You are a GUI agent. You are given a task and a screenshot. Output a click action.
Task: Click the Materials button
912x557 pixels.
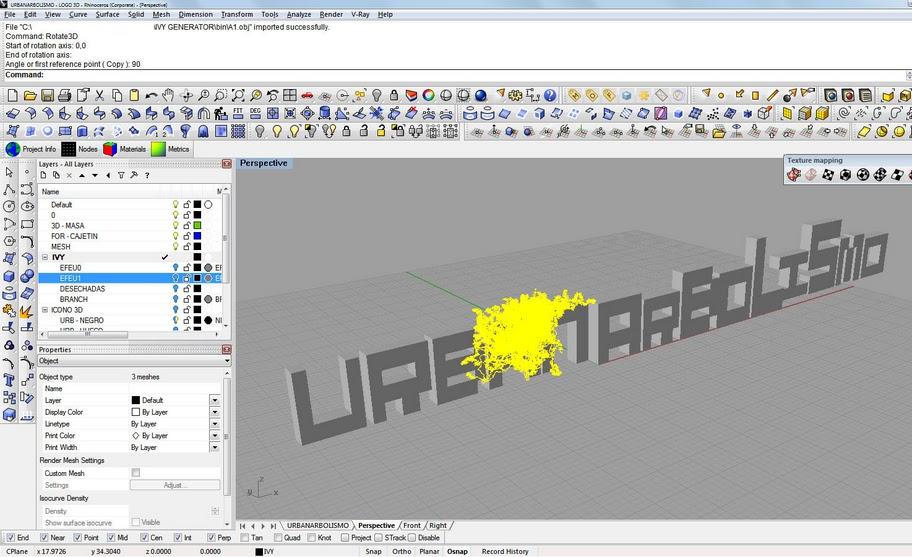[124, 149]
